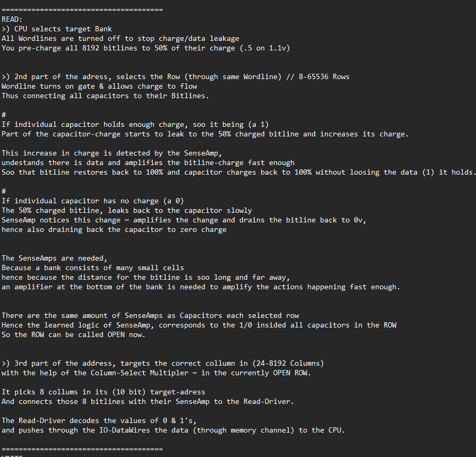Click 'Column-Select Multipler' phrase
Screen dimensions: 476x457
tap(140, 373)
